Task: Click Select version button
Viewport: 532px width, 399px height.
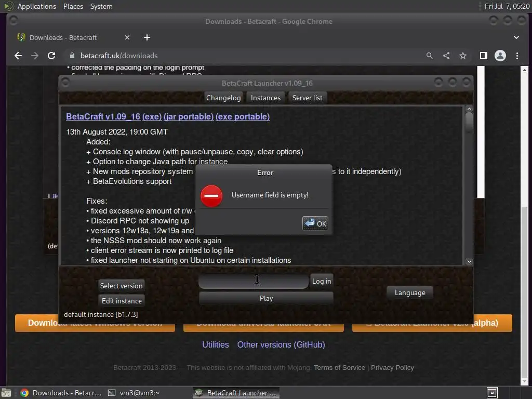Action: (121, 286)
